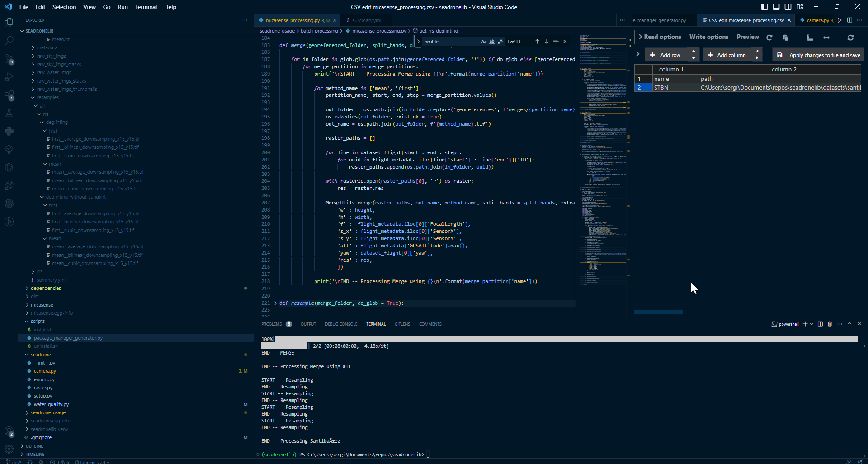Go to next find match arrow

pos(547,42)
